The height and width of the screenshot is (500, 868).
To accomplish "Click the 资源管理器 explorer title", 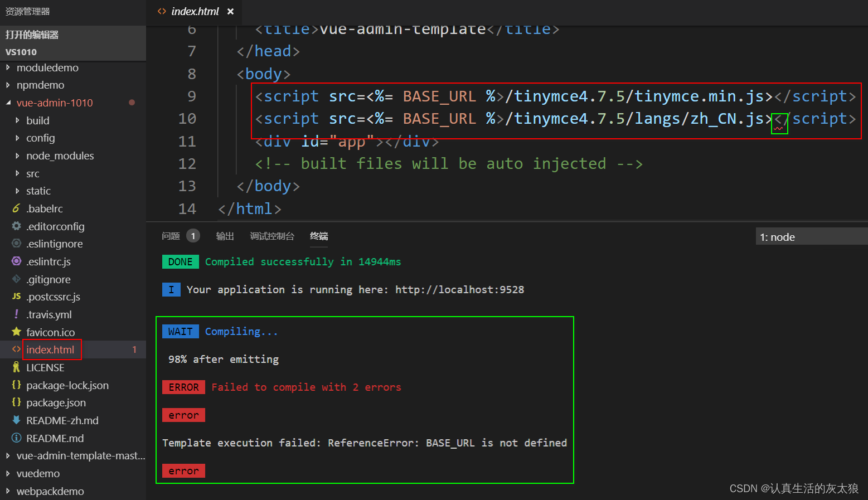I will pyautogui.click(x=27, y=11).
